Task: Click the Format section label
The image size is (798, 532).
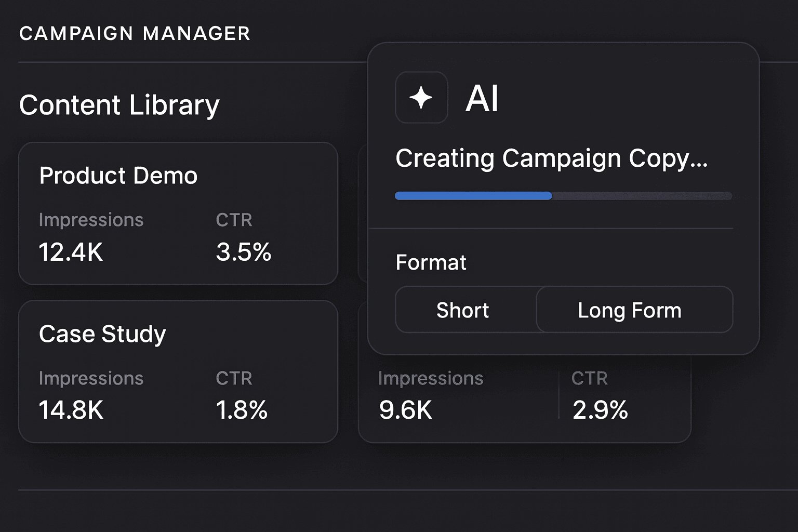Action: point(431,263)
